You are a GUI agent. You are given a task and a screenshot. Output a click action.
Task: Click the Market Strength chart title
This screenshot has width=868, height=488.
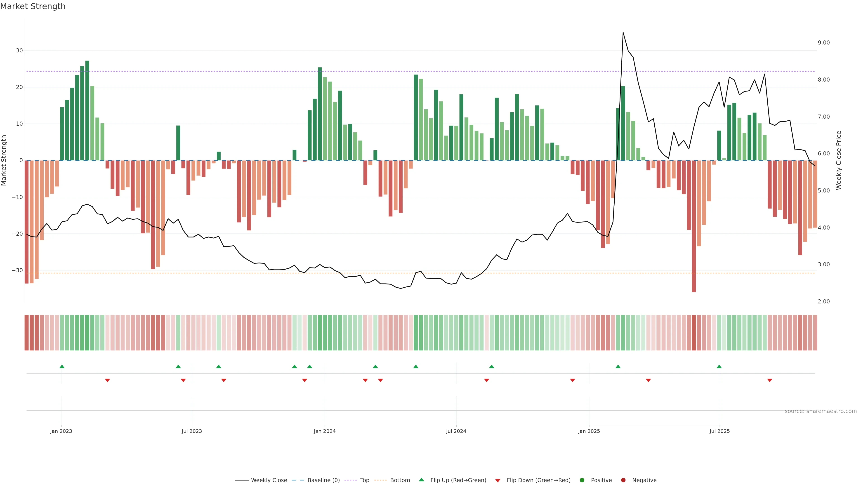tap(33, 6)
